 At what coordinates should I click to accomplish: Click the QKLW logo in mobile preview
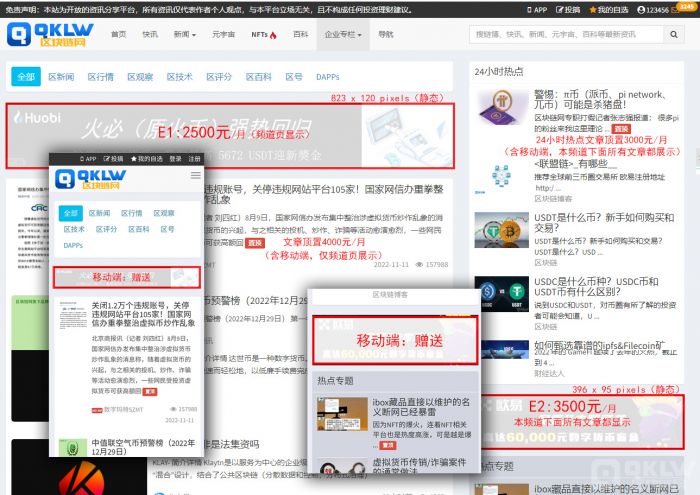pos(90,179)
